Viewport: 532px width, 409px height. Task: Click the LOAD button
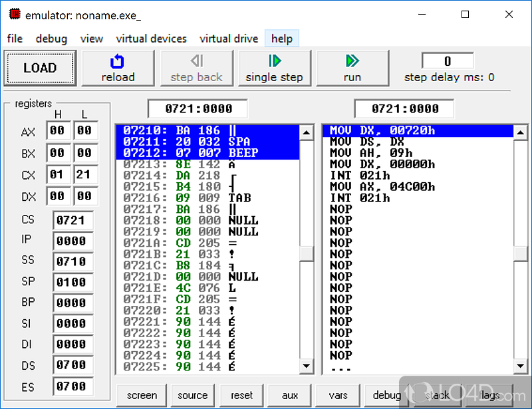click(40, 68)
